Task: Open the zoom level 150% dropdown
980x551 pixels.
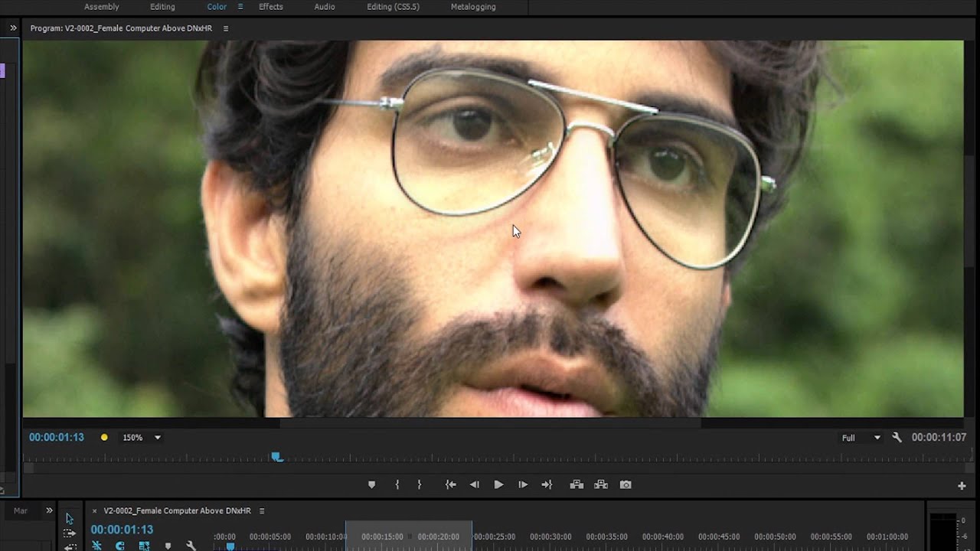Action: coord(142,438)
